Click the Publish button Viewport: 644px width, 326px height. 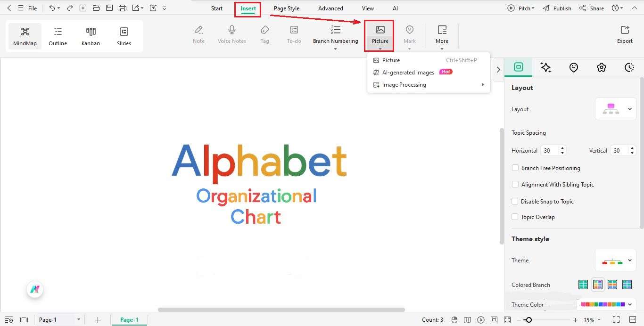pos(557,8)
